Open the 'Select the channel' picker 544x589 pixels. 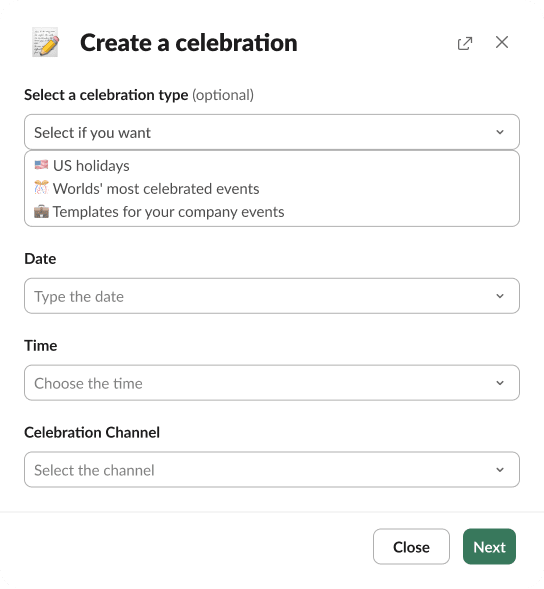272,470
